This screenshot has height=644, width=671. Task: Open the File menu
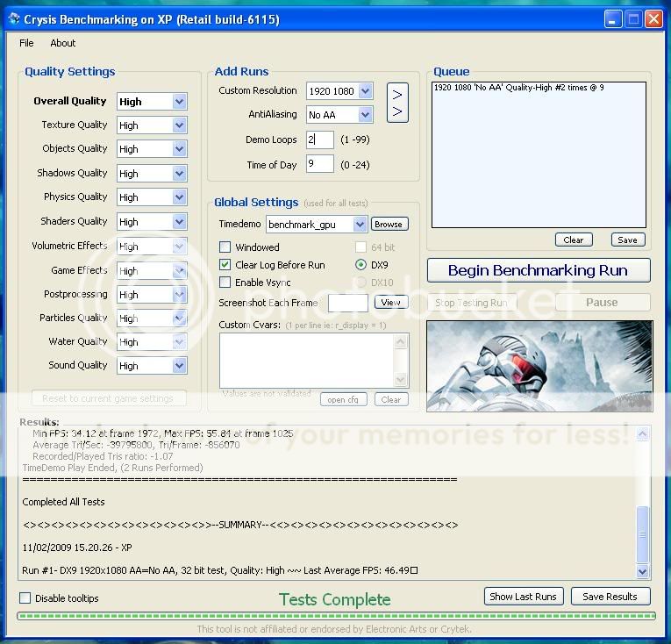click(x=26, y=43)
